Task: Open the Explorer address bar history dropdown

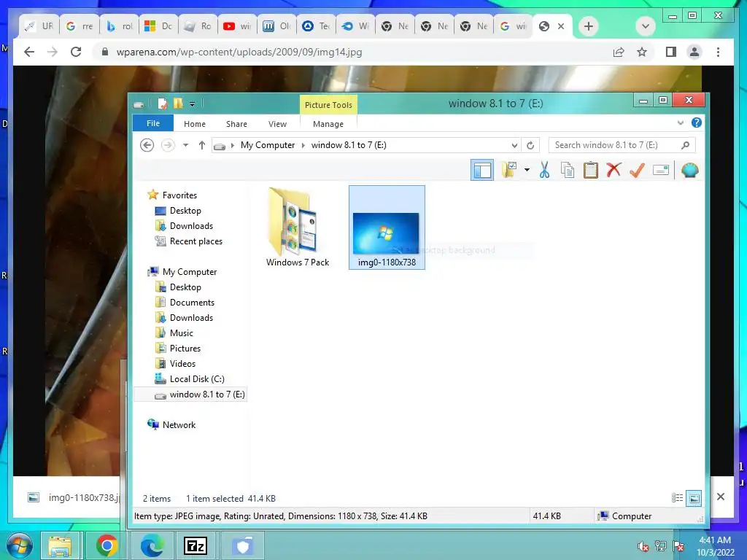Action: pos(514,145)
